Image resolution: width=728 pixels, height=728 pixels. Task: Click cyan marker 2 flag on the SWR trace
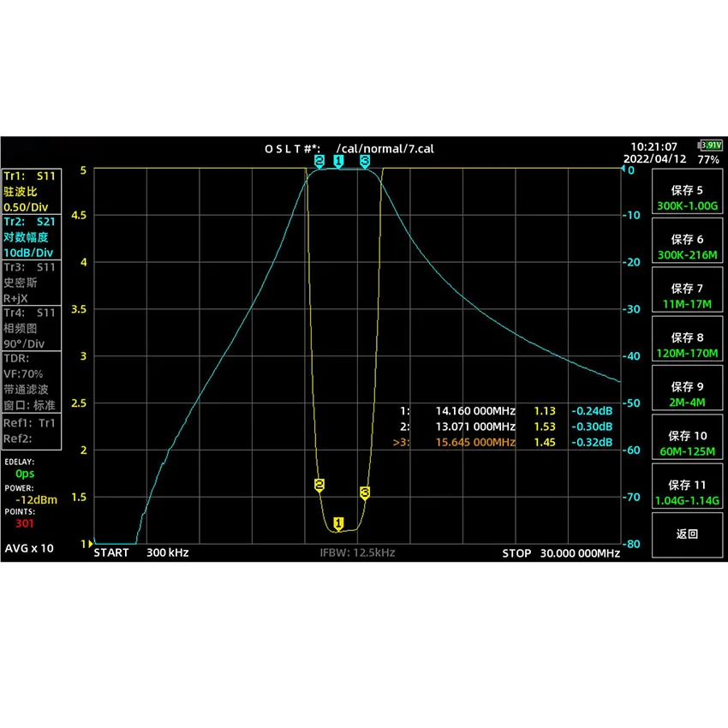tap(319, 161)
